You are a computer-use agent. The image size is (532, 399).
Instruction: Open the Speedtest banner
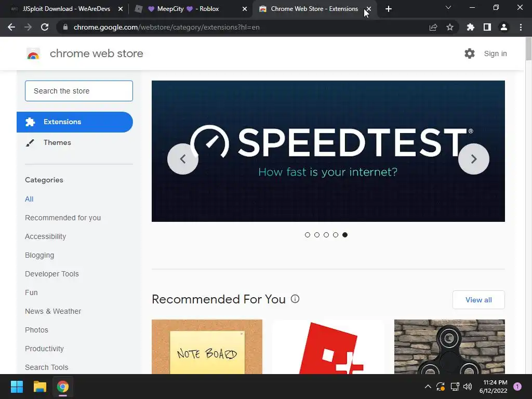tap(328, 151)
